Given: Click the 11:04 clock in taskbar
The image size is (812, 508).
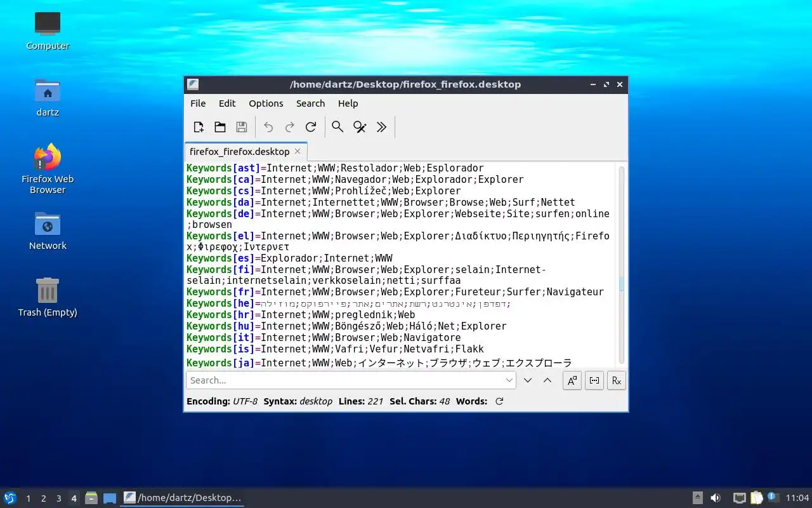Looking at the screenshot, I should coord(797,498).
